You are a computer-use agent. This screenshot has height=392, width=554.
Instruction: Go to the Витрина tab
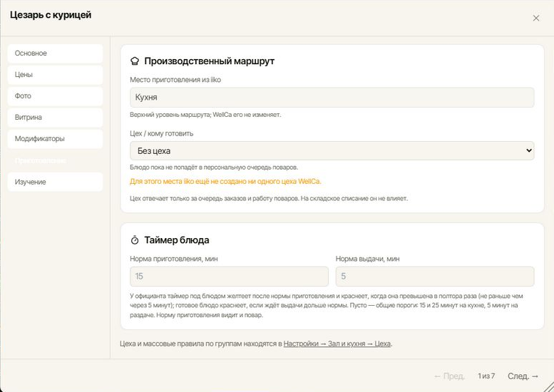tap(55, 118)
